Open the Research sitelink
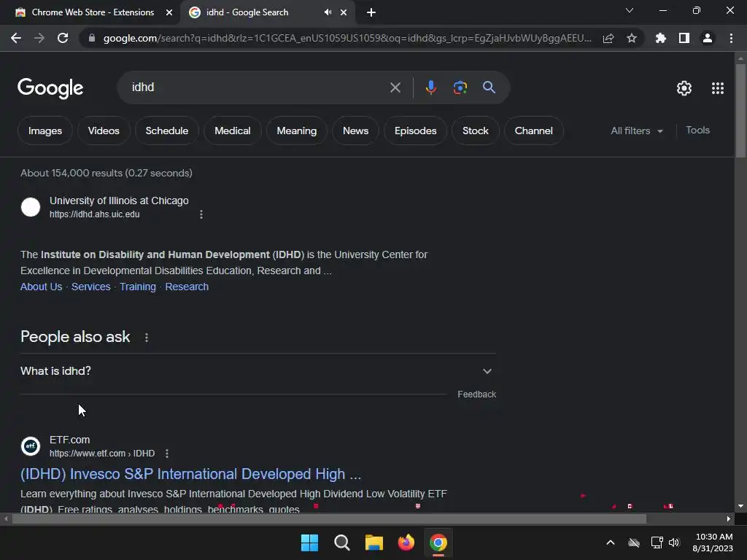This screenshot has height=560, width=747. (x=187, y=287)
